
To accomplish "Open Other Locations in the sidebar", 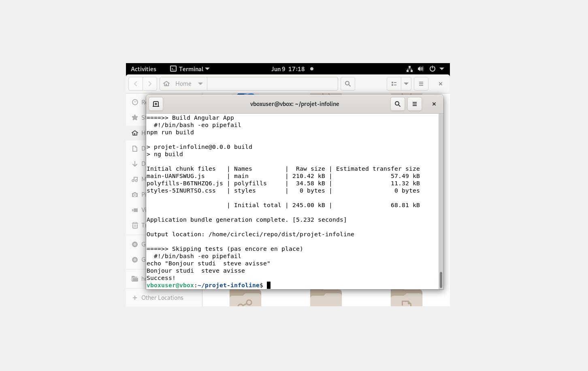I will 162,298.
